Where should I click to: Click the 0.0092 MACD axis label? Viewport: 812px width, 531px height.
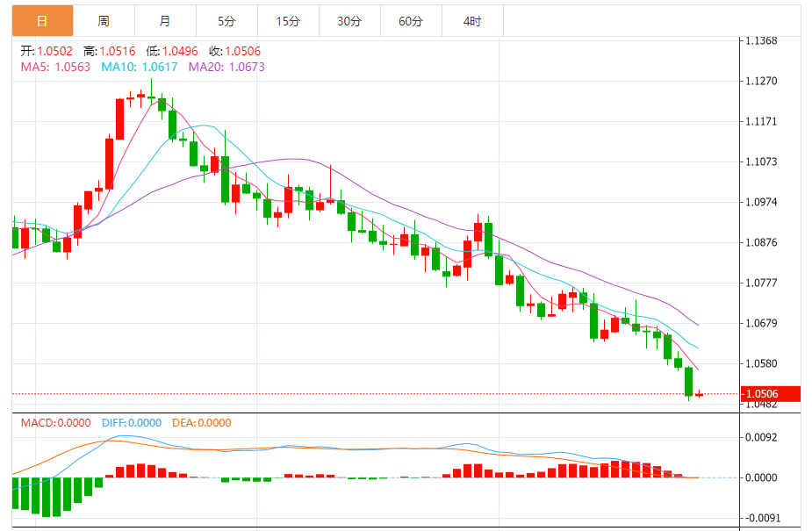[761, 437]
